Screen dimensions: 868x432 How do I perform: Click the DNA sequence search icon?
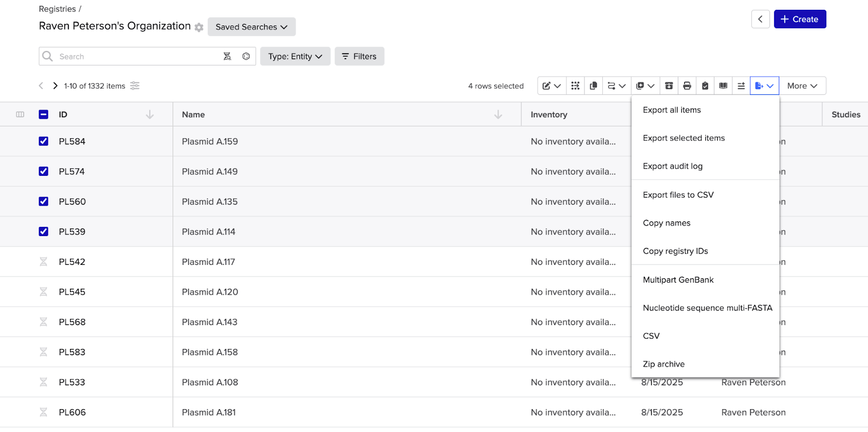point(227,56)
